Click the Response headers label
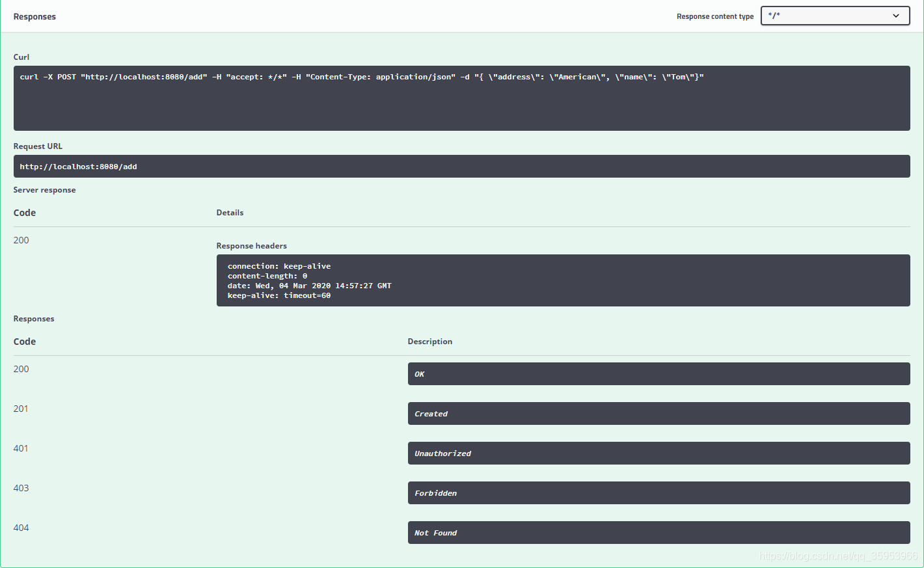924x568 pixels. tap(252, 246)
